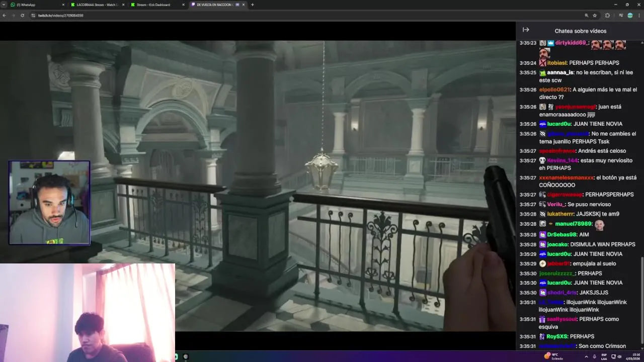Open the browser profile avatar
Image resolution: width=644 pixels, height=362 pixels.
pos(630,15)
